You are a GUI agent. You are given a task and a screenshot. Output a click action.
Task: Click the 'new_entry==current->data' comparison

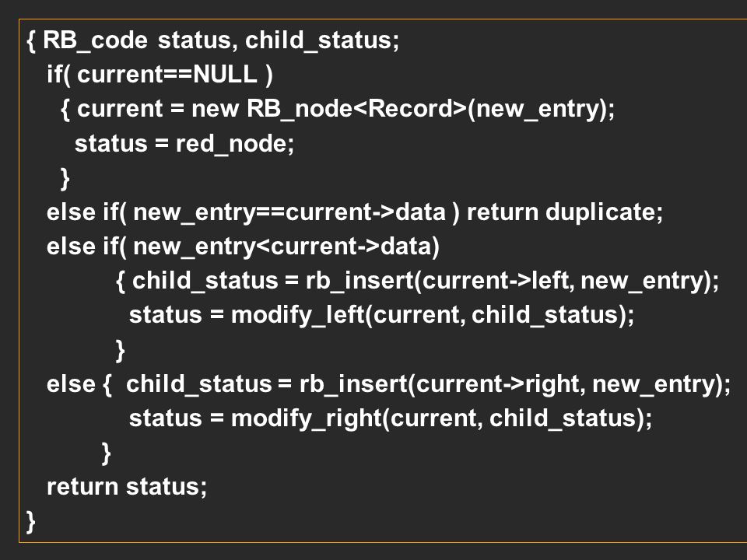(289, 212)
